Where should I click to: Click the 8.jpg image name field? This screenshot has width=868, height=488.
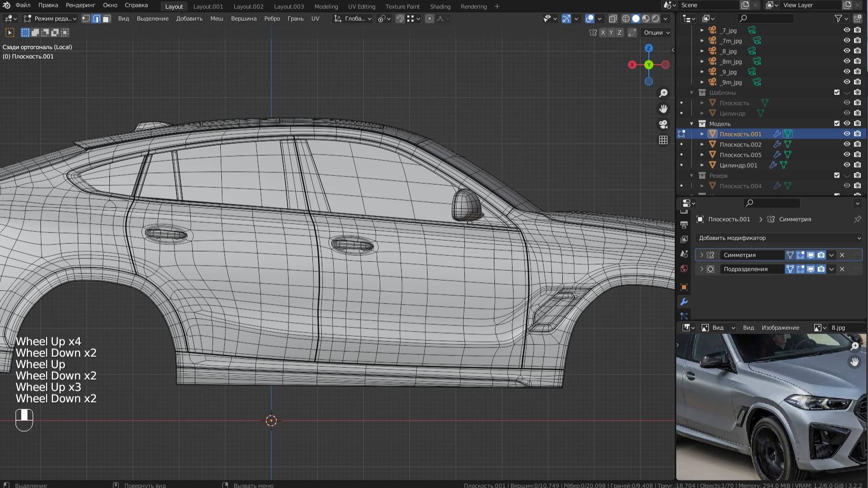(x=839, y=327)
